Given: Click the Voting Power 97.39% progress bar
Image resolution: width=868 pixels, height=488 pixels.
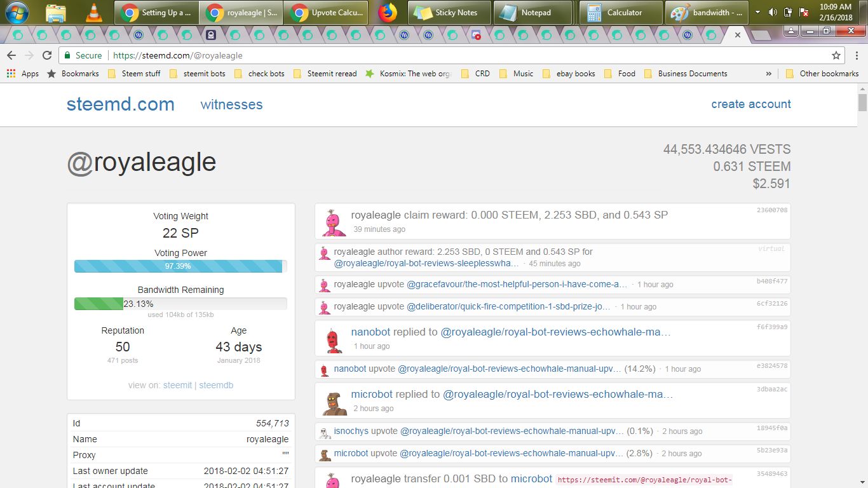Looking at the screenshot, I should [180, 266].
